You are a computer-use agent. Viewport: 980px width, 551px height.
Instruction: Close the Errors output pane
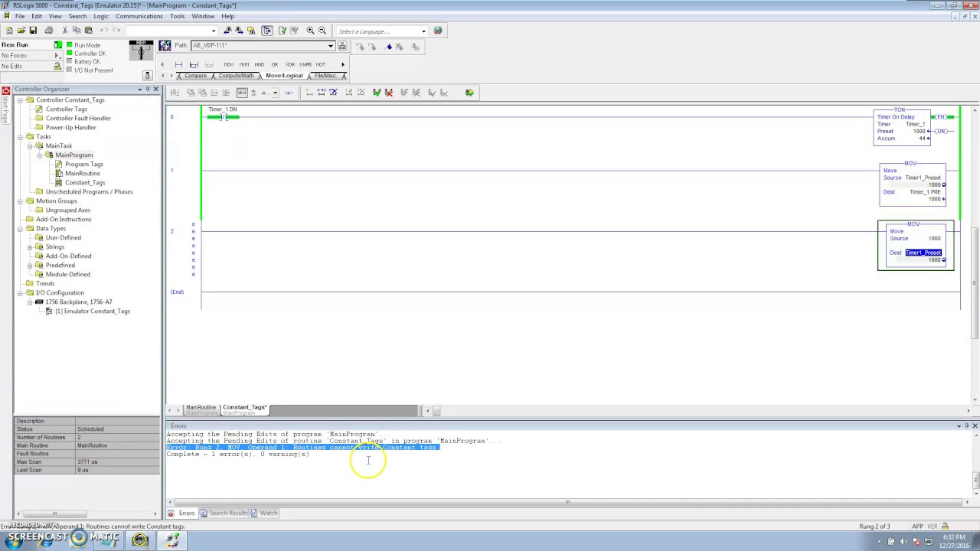(x=975, y=425)
